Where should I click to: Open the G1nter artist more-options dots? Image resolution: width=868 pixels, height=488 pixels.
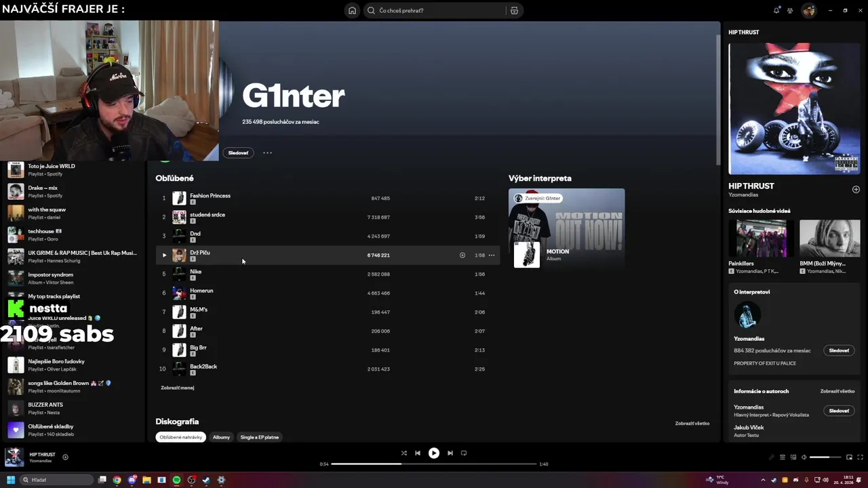(267, 153)
